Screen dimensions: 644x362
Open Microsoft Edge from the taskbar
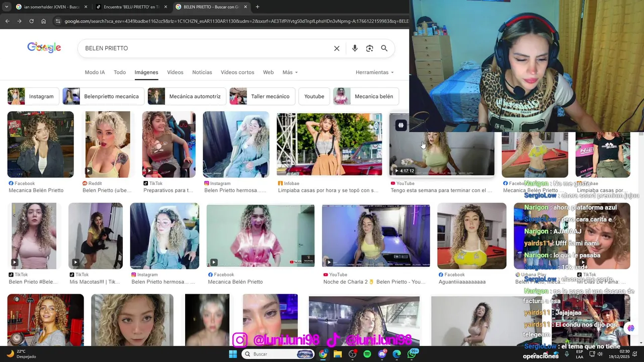[397, 354]
